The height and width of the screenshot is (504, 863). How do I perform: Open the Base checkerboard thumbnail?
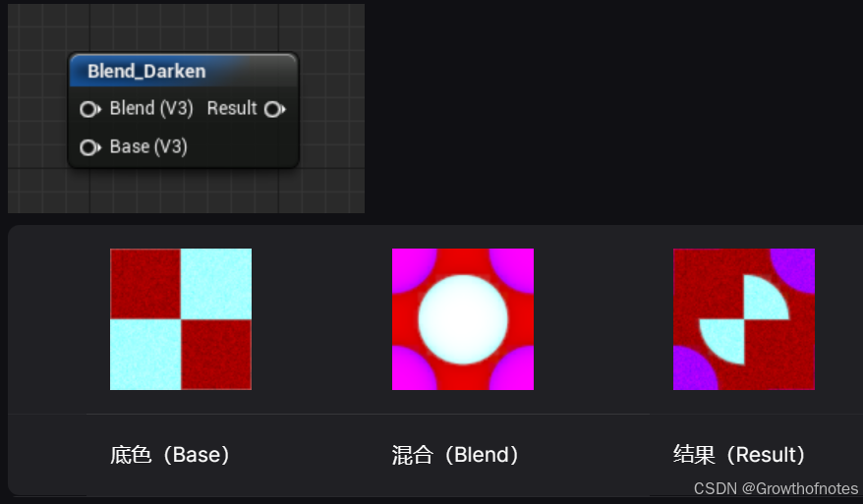click(x=181, y=319)
